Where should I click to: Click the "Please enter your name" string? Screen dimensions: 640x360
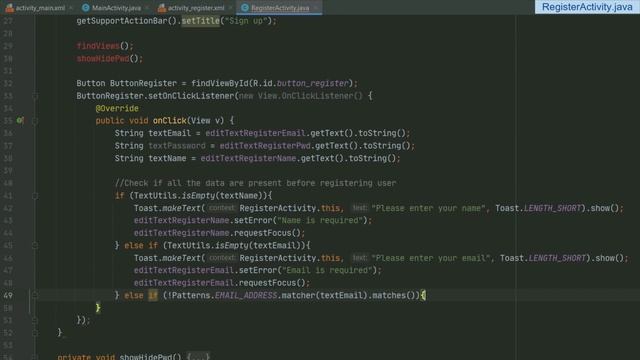click(x=428, y=208)
